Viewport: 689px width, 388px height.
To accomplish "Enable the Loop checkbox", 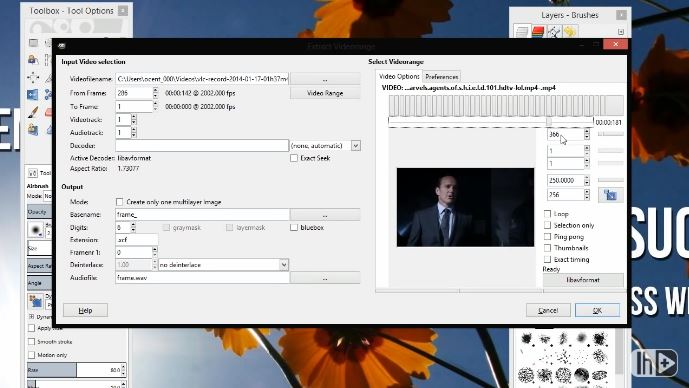I will click(548, 214).
